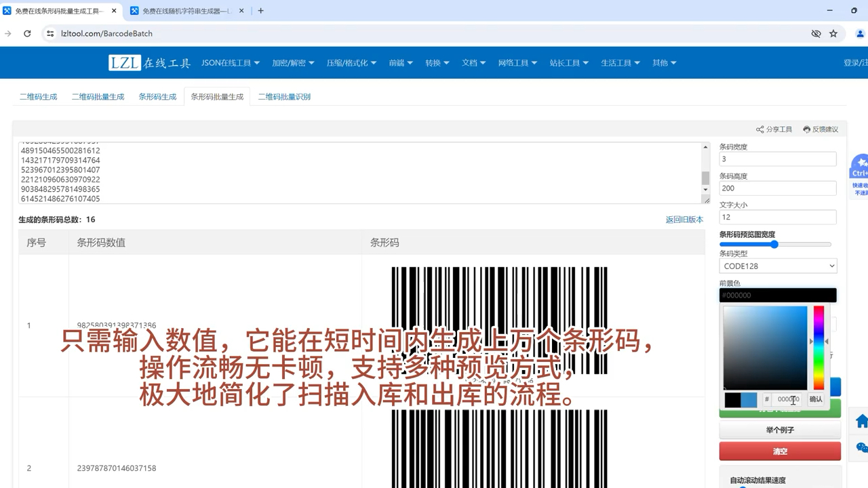The width and height of the screenshot is (868, 488).
Task: Click the eye-slash tracking icon in address bar
Action: [x=816, y=33]
